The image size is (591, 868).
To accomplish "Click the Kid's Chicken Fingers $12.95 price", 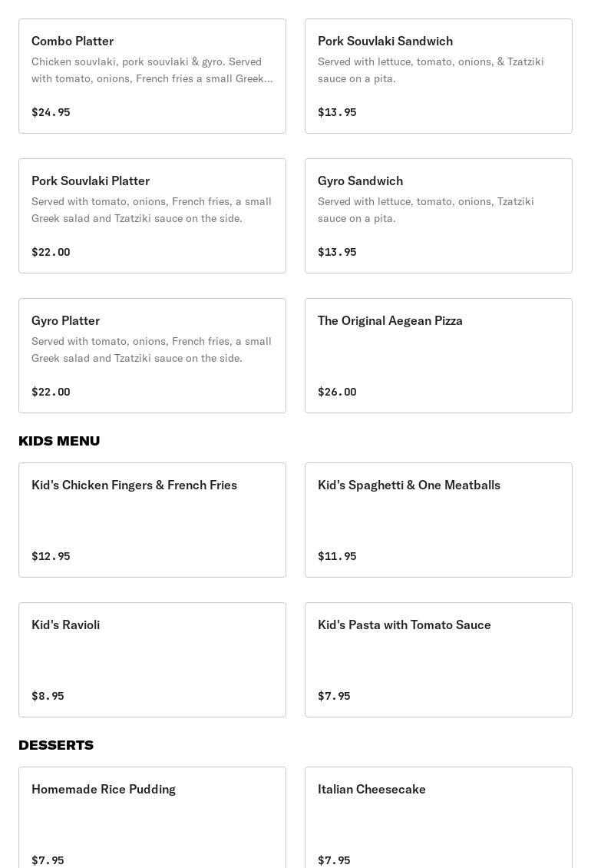I will click(51, 556).
